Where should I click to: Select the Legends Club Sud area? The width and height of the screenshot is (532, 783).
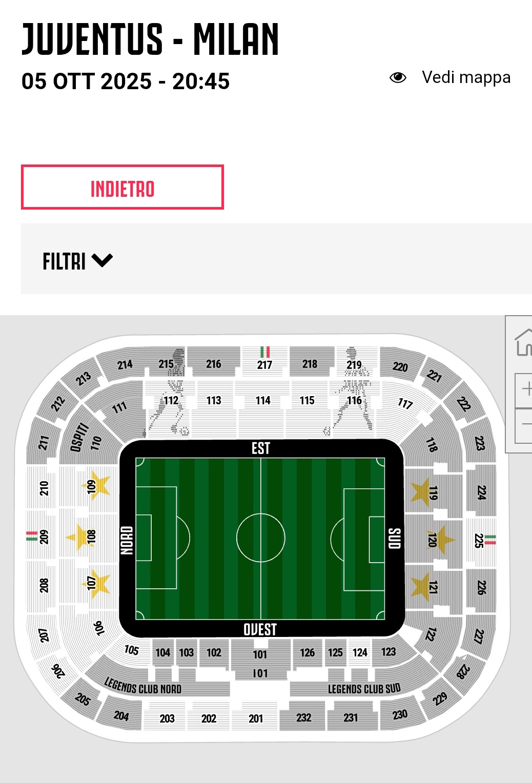pyautogui.click(x=364, y=689)
